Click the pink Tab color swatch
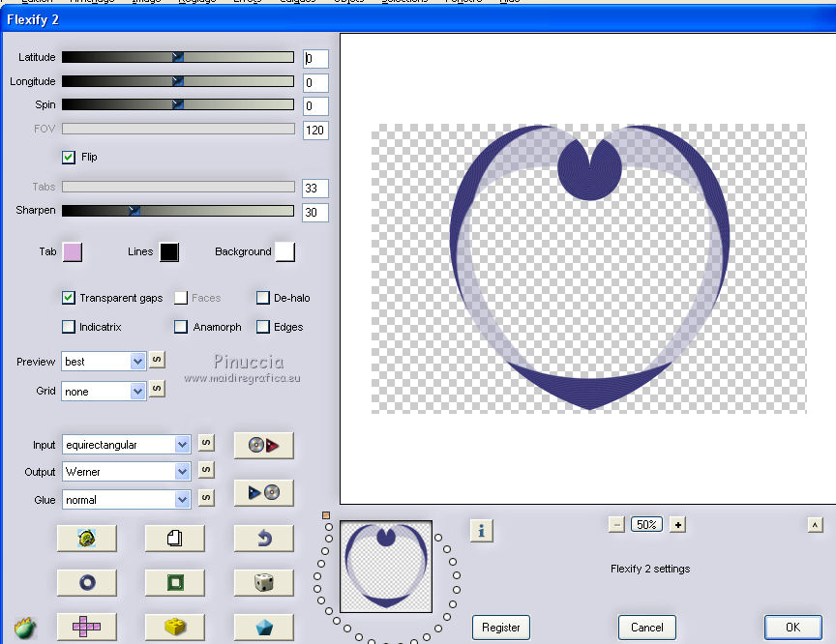 [73, 252]
